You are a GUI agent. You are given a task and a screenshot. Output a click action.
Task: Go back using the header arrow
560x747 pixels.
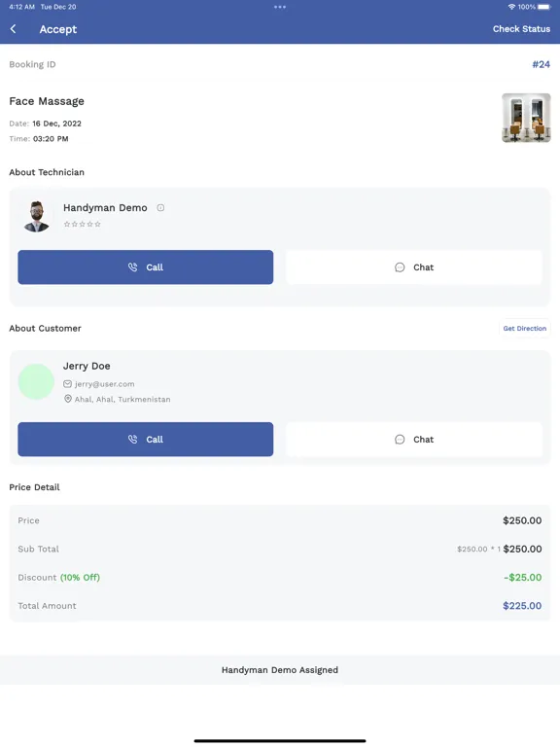point(14,29)
